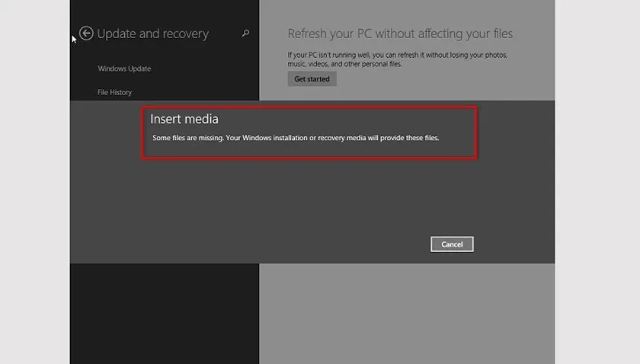Click the Insert media heading

point(184,119)
